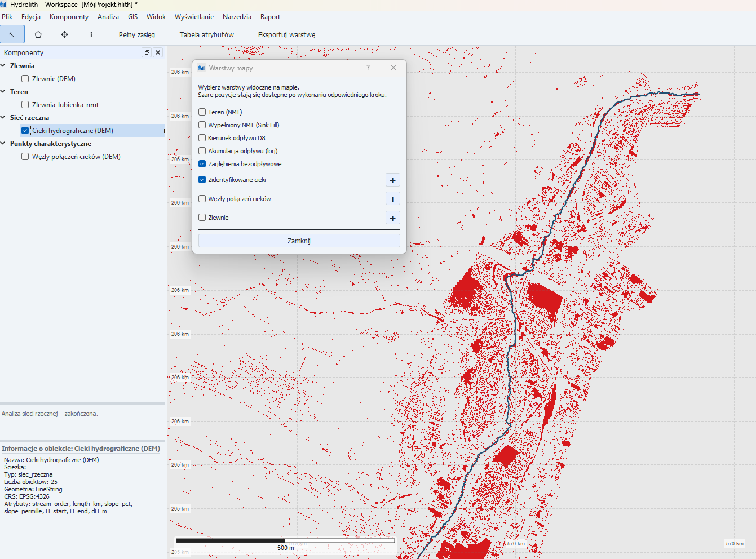Click plus button beside Zlewnie layer
The image size is (756, 559).
pyautogui.click(x=393, y=218)
